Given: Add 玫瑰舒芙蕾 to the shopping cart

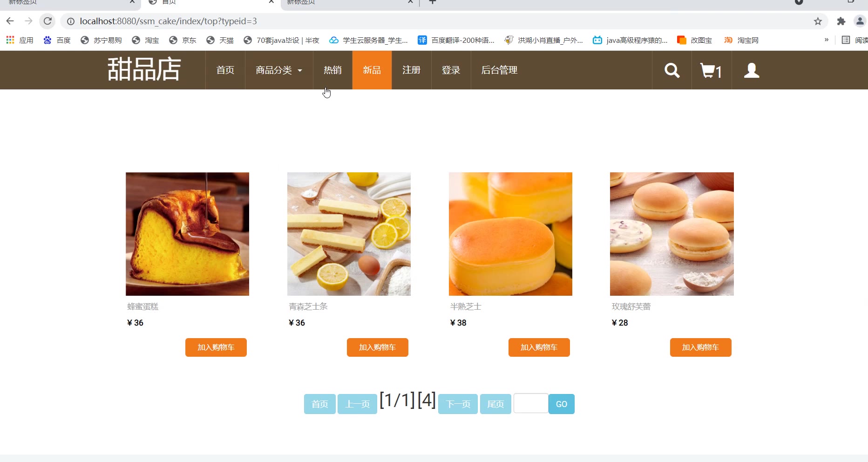Looking at the screenshot, I should pyautogui.click(x=701, y=347).
